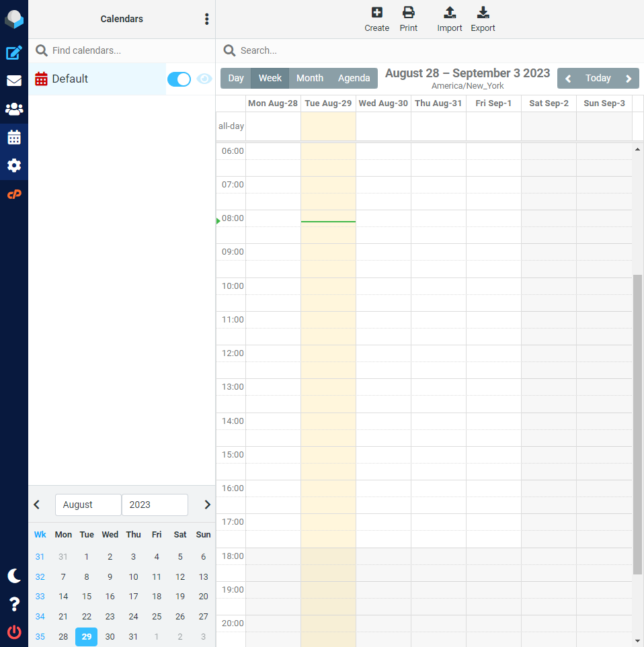Click the 10:00 time label
The height and width of the screenshot is (647, 644).
coord(233,286)
